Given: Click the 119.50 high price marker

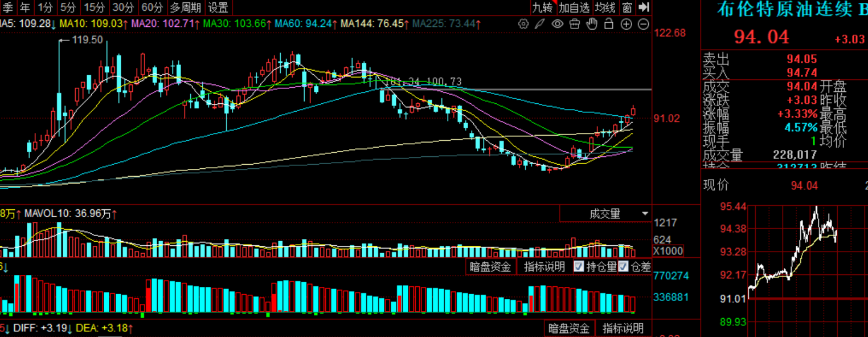Looking at the screenshot, I should (x=88, y=40).
